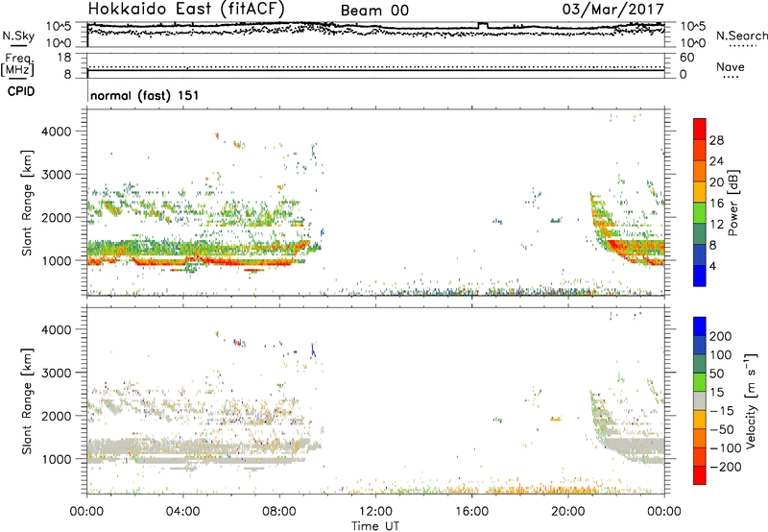Click the 'Hokkaido East (fitACF)' title text
Screen dimensions: 768x532
pos(185,9)
